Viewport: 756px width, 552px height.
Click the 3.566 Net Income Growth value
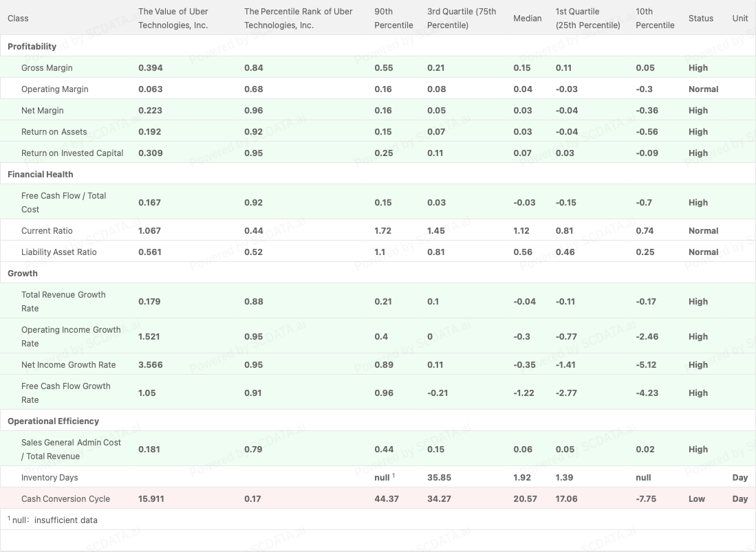151,365
